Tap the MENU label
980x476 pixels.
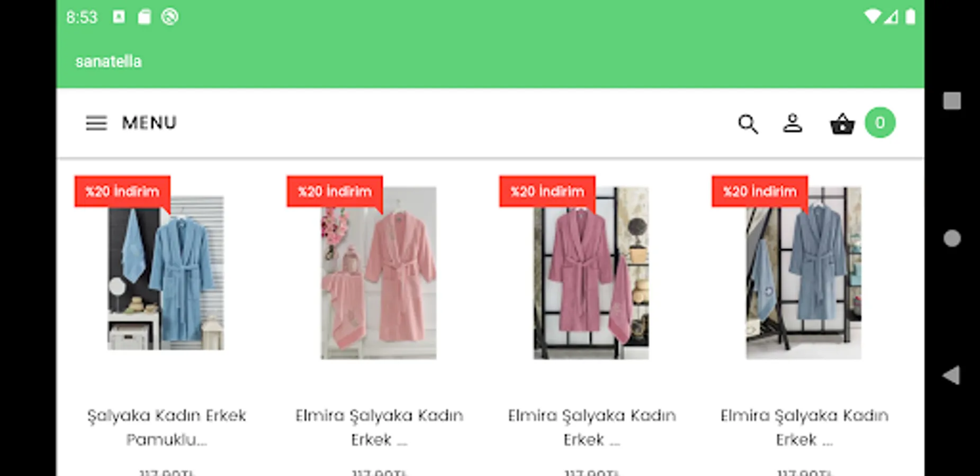tap(149, 123)
